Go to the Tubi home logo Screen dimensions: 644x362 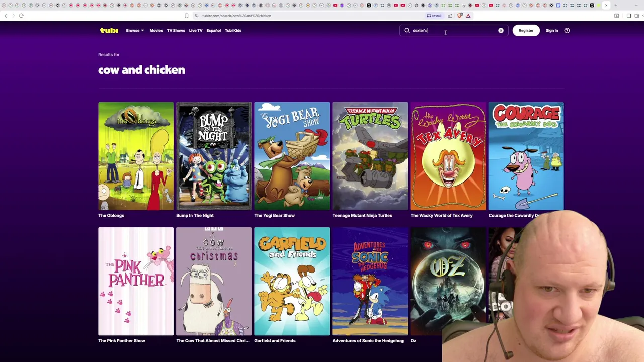(x=109, y=30)
